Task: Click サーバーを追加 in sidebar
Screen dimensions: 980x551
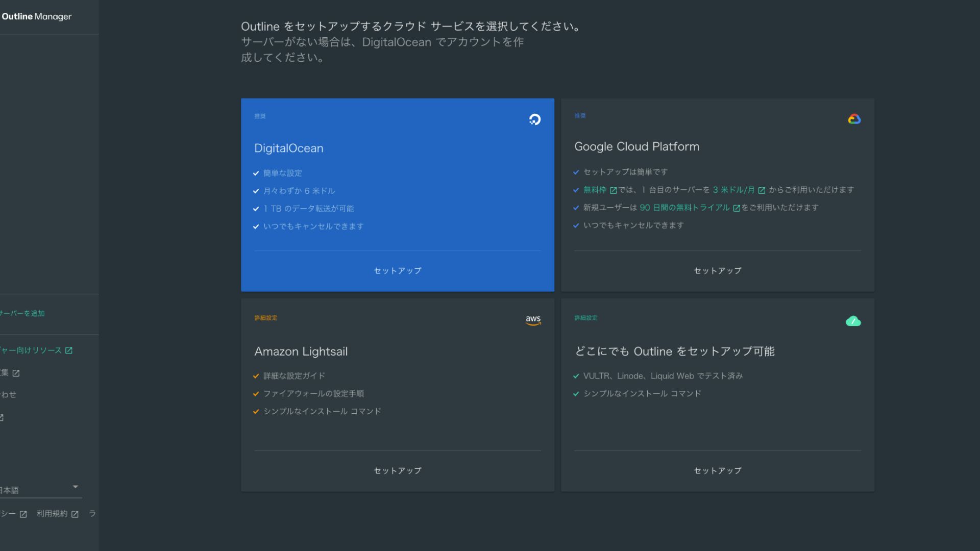Action: [x=22, y=313]
